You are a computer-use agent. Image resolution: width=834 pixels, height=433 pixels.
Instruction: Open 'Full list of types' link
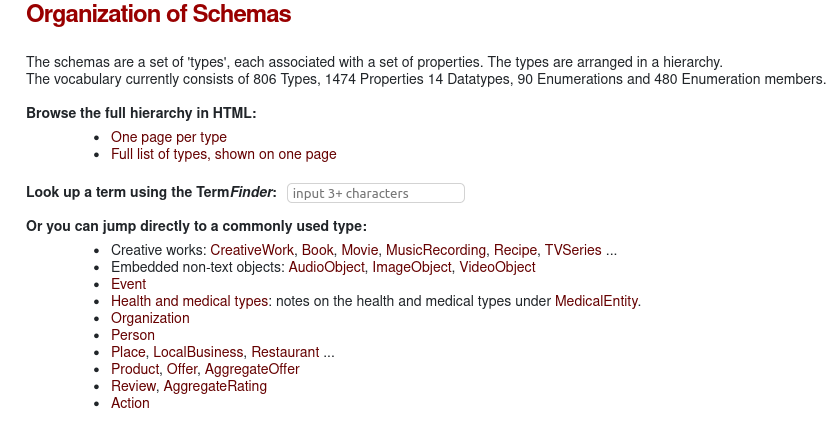click(223, 154)
